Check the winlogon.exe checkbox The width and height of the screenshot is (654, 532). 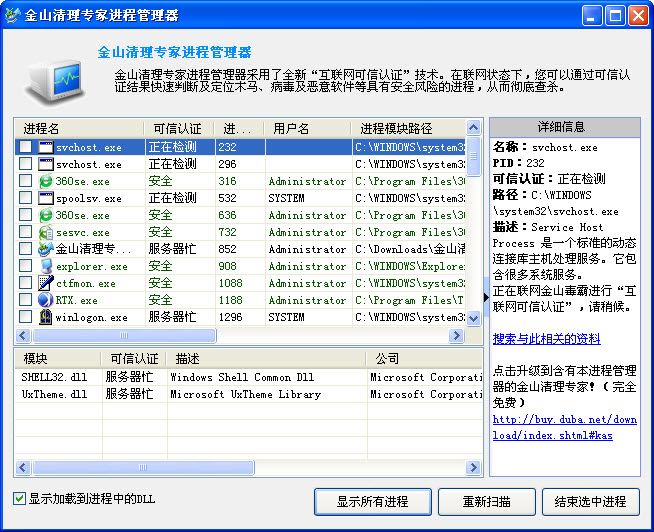(26, 317)
